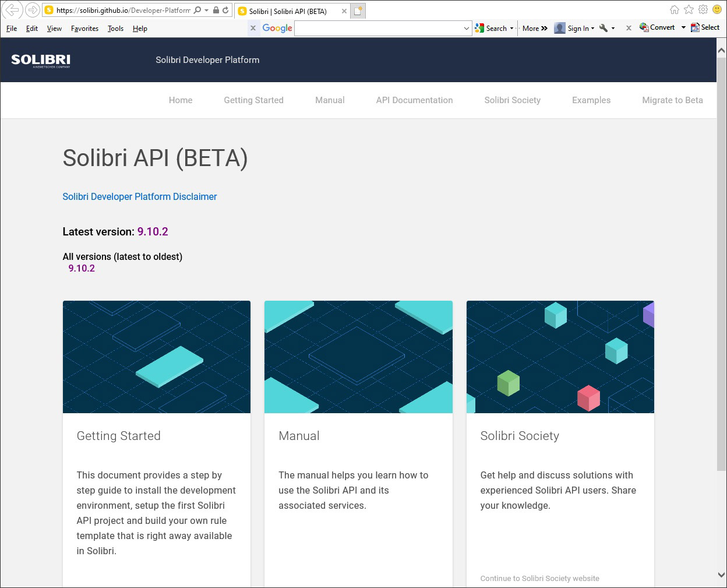Open the Tools menu
The image size is (727, 588).
coord(115,29)
